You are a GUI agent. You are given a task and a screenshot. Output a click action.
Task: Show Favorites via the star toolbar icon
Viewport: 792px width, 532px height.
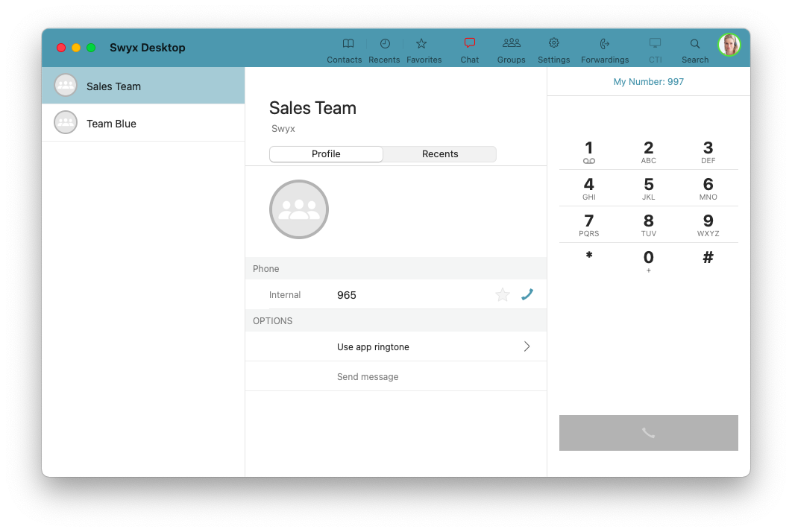[421, 44]
